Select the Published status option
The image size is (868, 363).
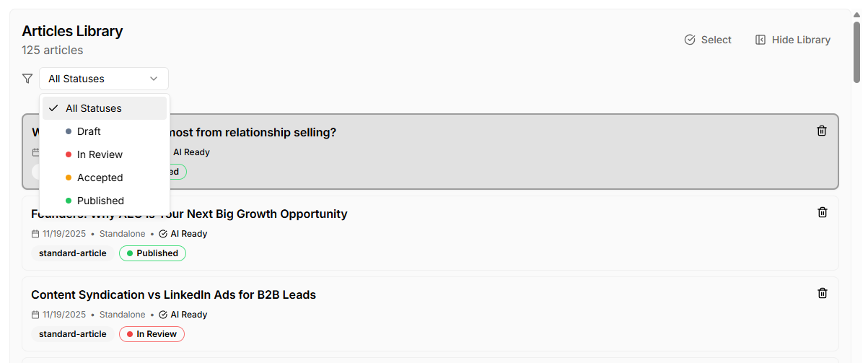100,201
